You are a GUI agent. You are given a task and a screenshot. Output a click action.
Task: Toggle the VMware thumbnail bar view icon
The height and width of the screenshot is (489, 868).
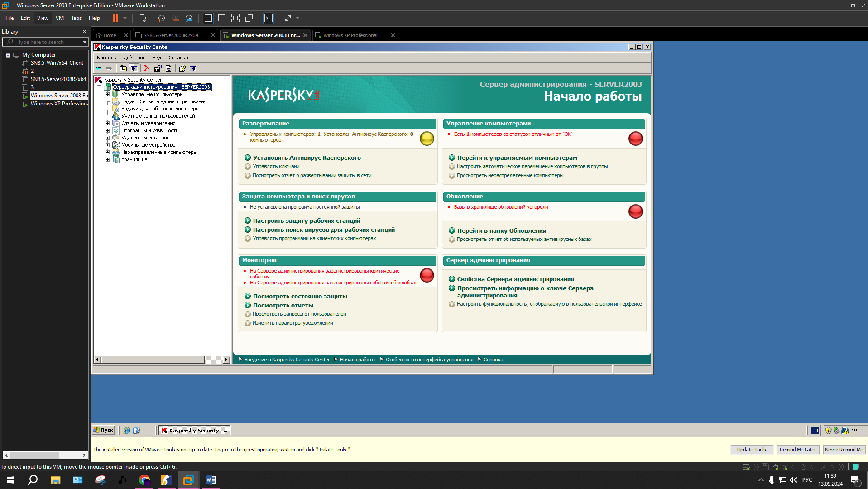(x=222, y=18)
